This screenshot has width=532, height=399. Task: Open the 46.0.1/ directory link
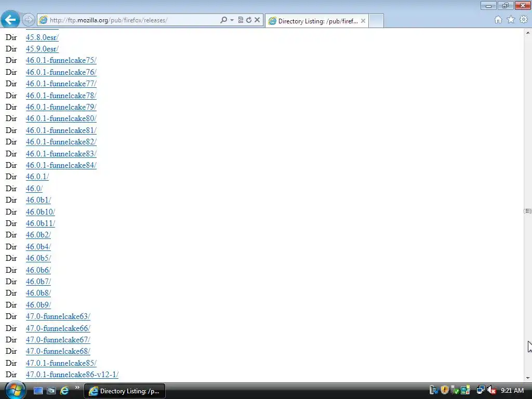[37, 177]
